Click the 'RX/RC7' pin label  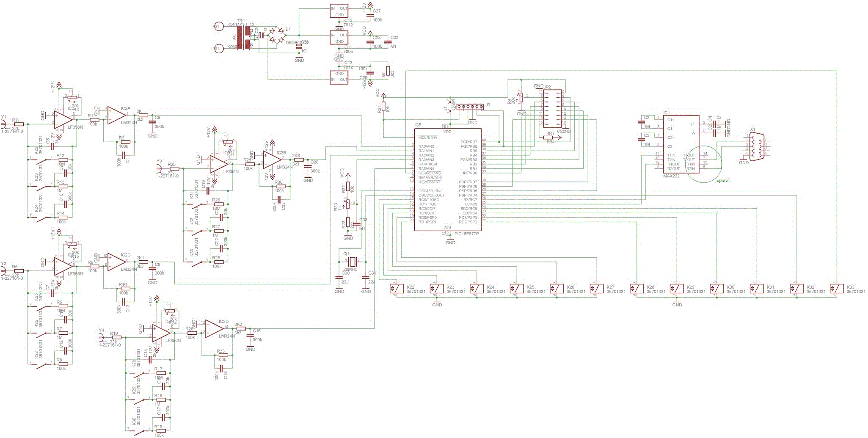point(470,200)
